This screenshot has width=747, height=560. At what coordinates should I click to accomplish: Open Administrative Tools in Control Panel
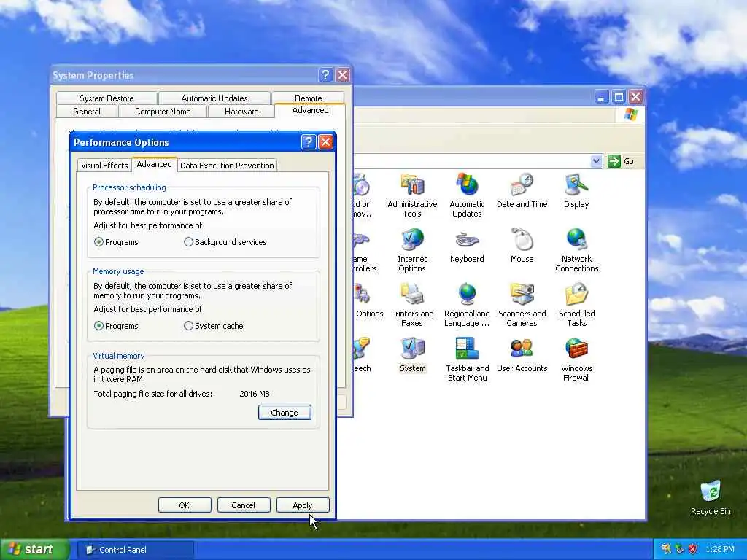pyautogui.click(x=412, y=195)
